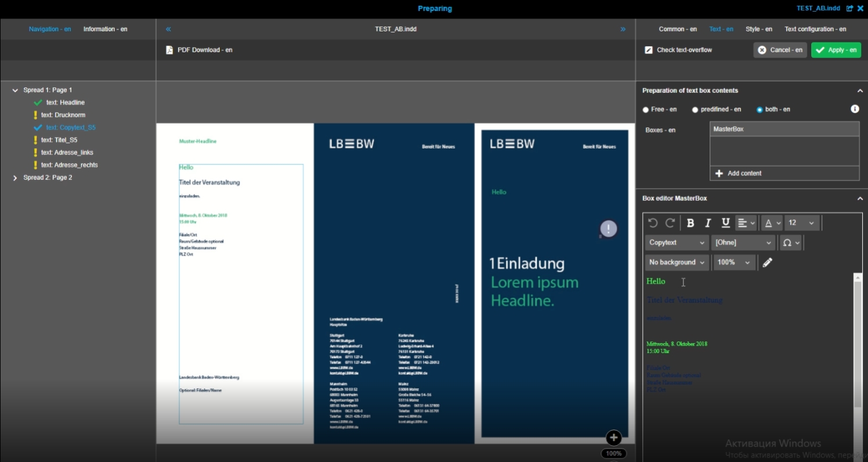Viewport: 868px width, 462px height.
Task: Open the font color picker dropdown
Action: click(x=772, y=223)
